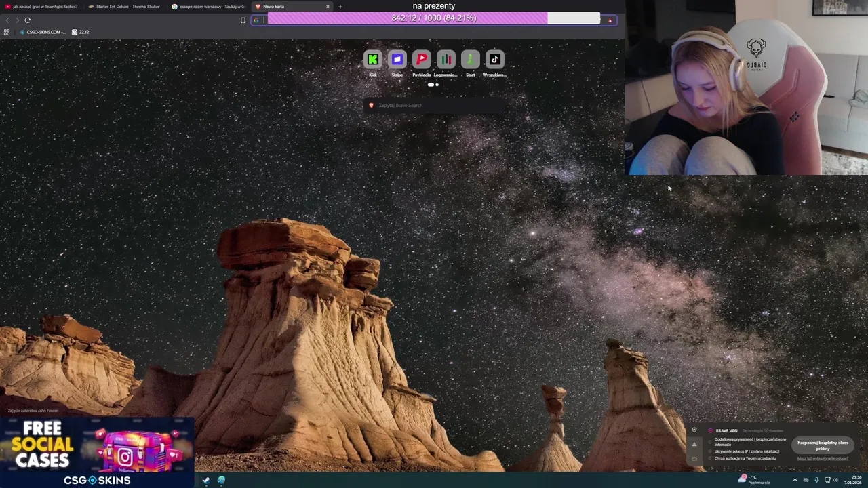This screenshot has width=868, height=488.
Task: Select the shield icon in VPN card sidebar
Action: pyautogui.click(x=694, y=430)
